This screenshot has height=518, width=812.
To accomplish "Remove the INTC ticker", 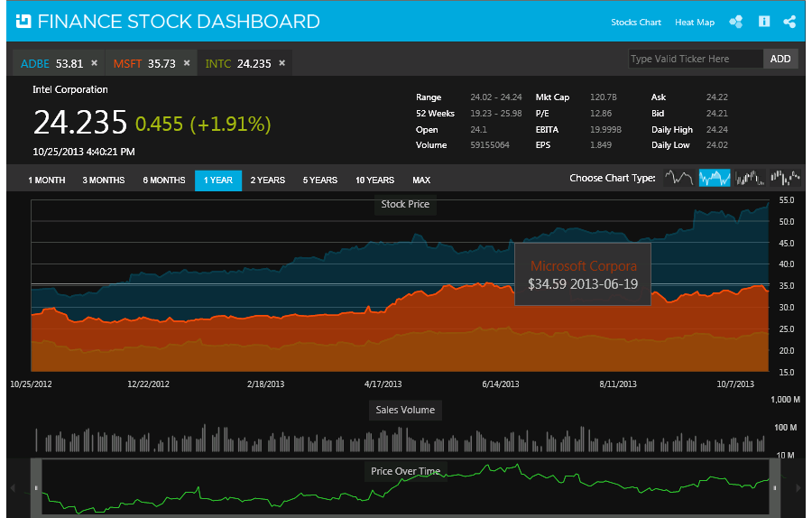I will tap(282, 62).
